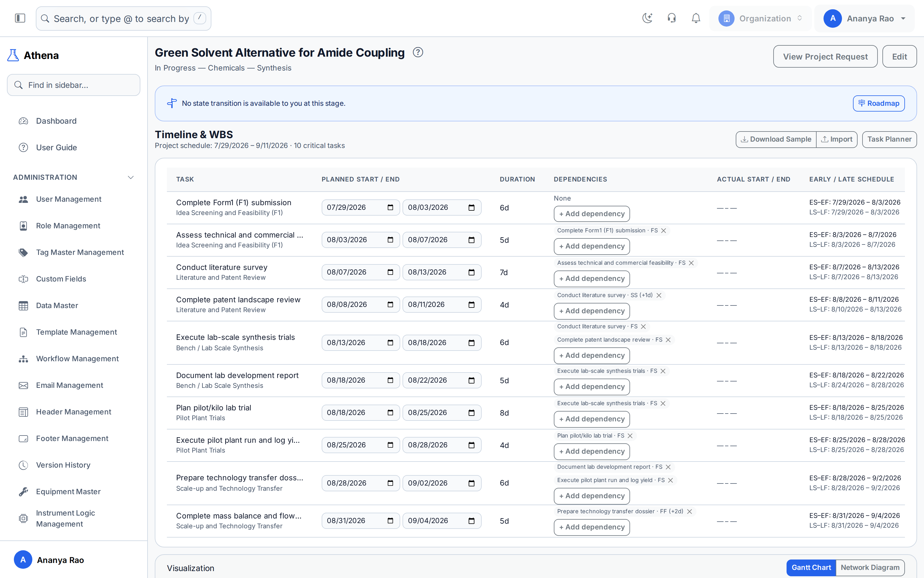This screenshot has height=578, width=924.
Task: Click project title help icon
Action: click(418, 52)
